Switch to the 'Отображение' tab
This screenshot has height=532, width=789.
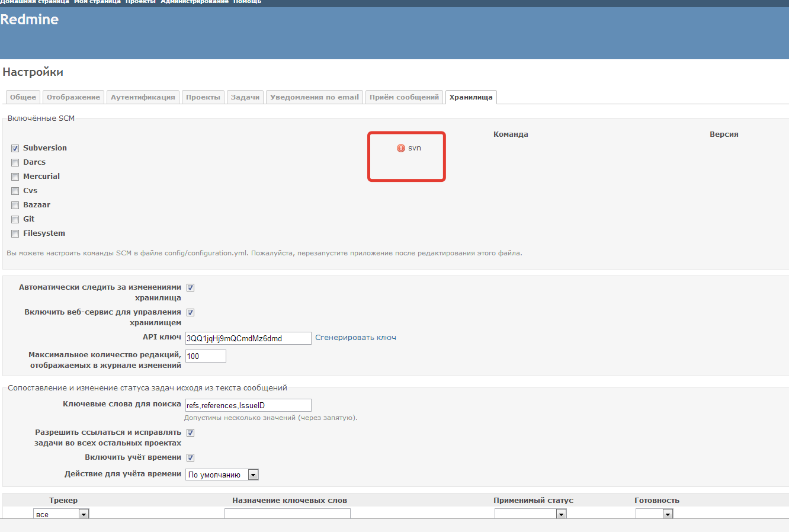pyautogui.click(x=73, y=97)
